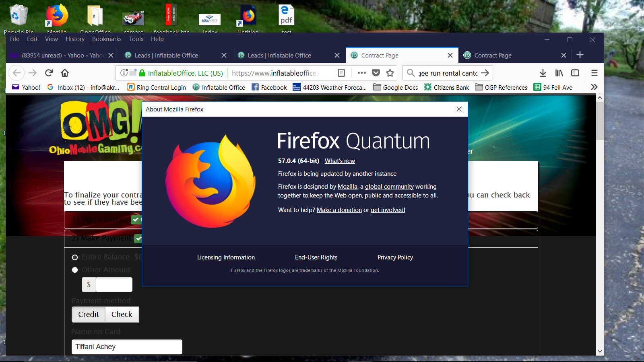644x362 pixels.
Task: Toggle Reader View icon in address bar
Action: point(341,73)
